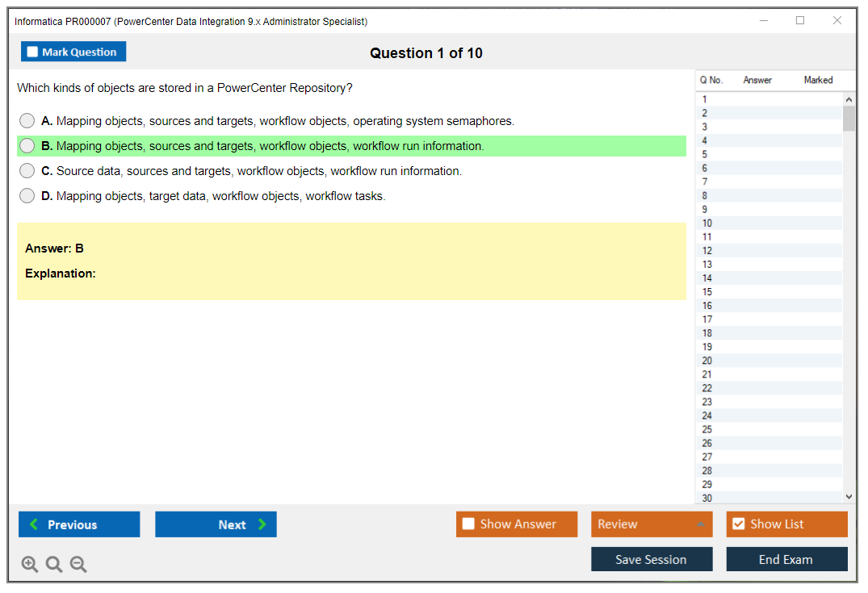Click the green right arrow on Next
This screenshot has width=868, height=593.
click(262, 524)
